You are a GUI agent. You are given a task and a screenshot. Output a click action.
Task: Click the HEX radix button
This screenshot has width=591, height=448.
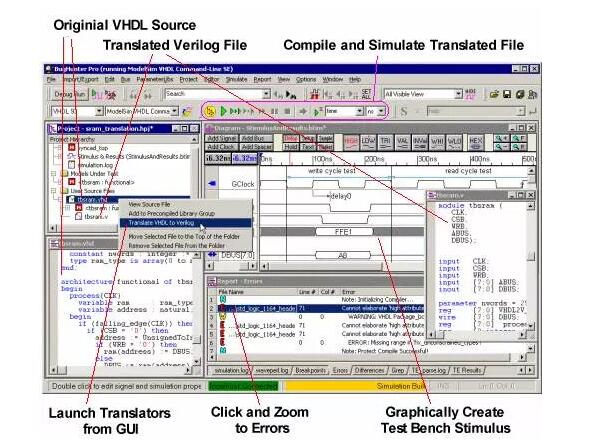click(476, 142)
